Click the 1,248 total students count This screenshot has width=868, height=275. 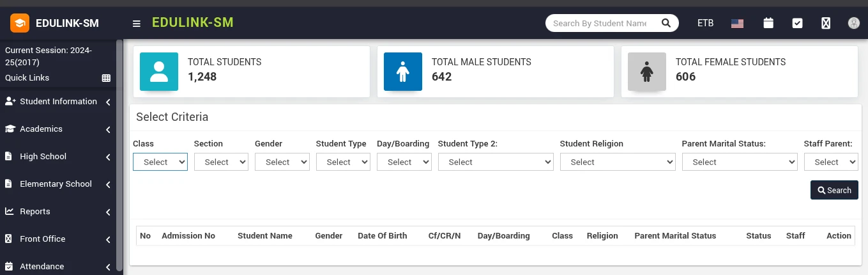pos(202,77)
